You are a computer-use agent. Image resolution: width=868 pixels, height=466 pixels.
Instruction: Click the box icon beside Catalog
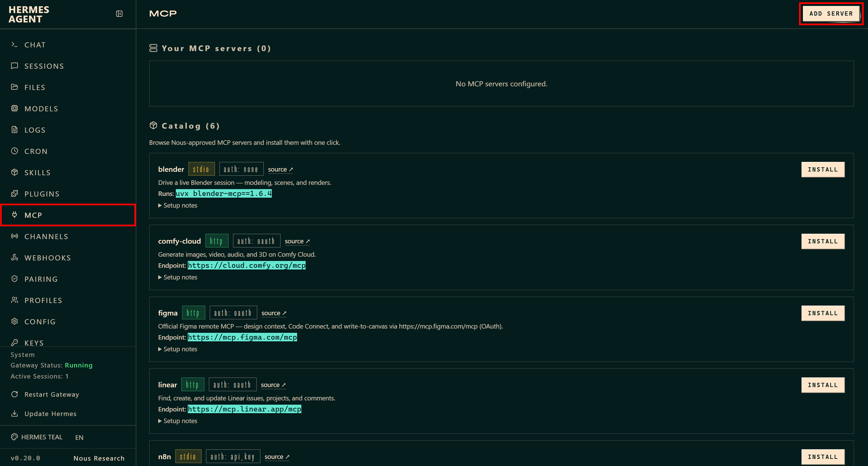(x=153, y=126)
